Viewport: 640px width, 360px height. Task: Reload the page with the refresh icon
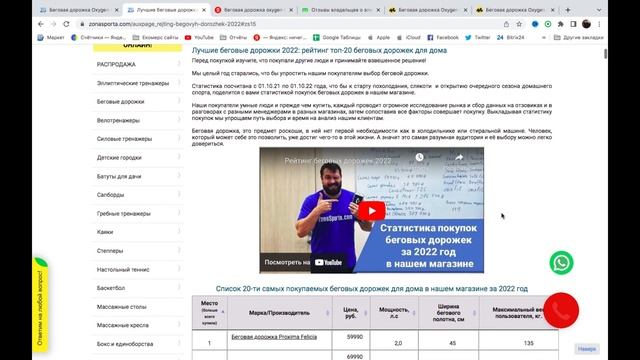click(66, 24)
